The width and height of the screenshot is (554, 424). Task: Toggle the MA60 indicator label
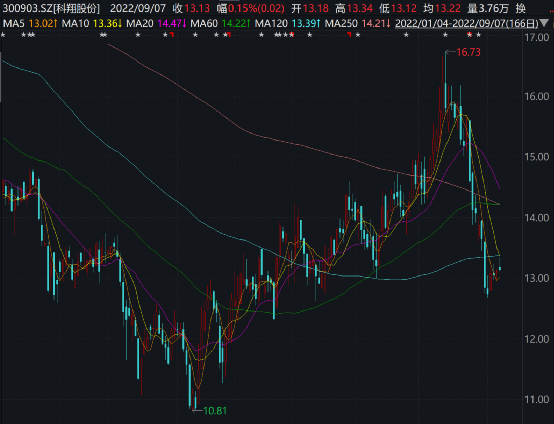204,24
